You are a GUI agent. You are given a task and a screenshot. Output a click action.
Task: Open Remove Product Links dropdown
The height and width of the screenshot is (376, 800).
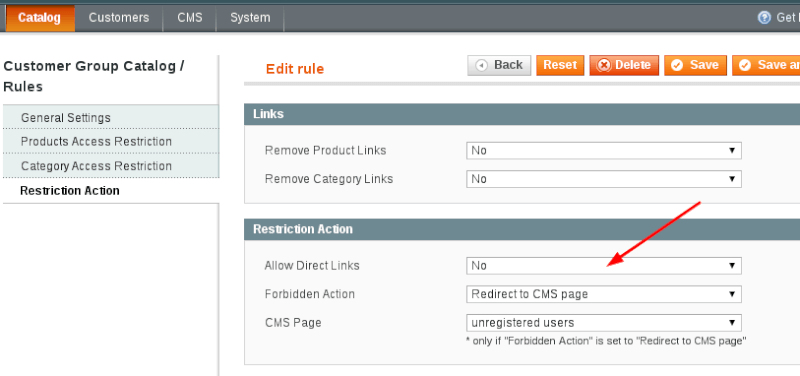tap(604, 151)
